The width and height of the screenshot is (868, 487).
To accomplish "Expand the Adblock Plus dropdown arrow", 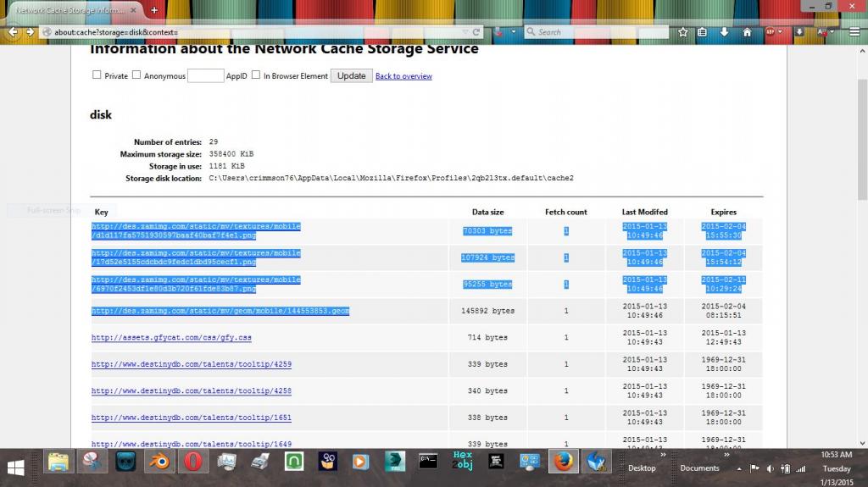I will click(780, 32).
